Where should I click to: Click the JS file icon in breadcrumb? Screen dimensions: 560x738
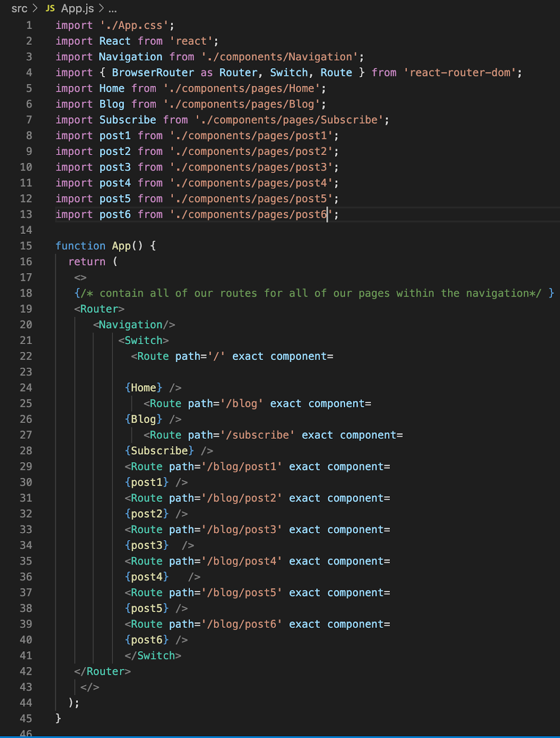[x=50, y=9]
